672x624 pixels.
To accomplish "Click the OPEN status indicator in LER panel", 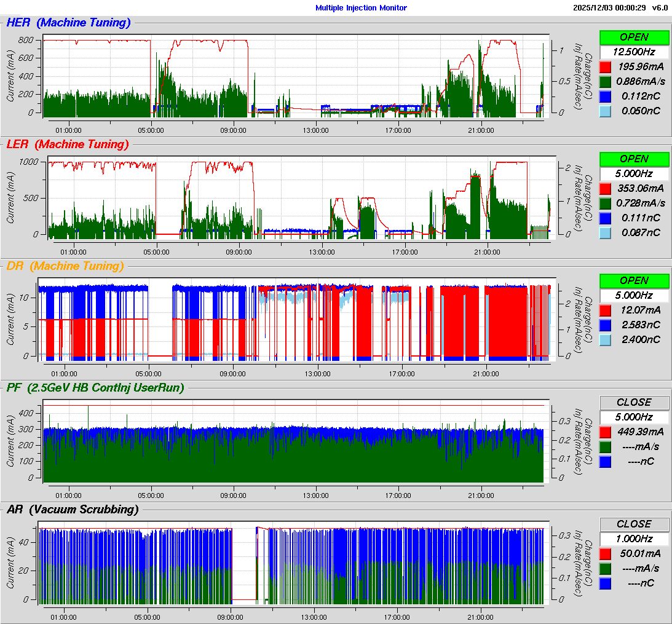I will click(x=634, y=159).
